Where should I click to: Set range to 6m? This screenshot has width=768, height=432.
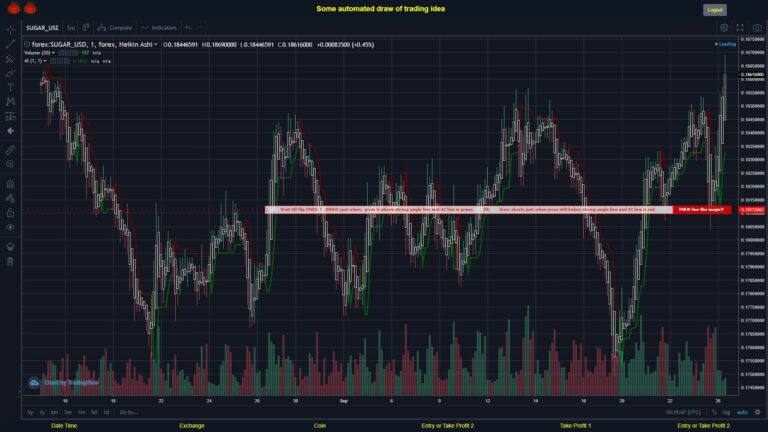click(x=54, y=412)
